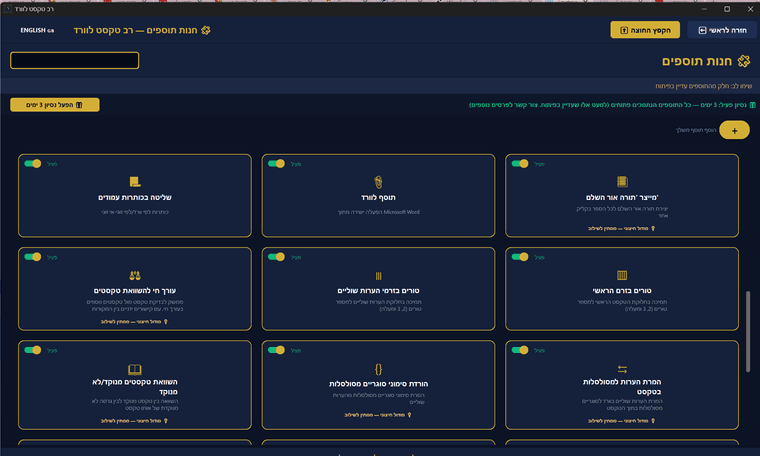Screen dimensions: 760x456
Task: Switch off the השוואת טקסטים מנוקד toggle
Action: coord(33,350)
